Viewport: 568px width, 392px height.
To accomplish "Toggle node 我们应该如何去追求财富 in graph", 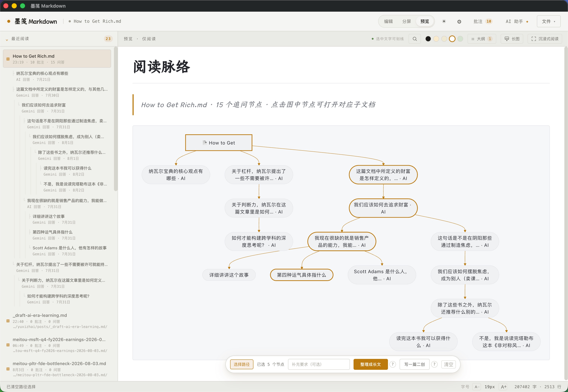I will click(x=383, y=208).
